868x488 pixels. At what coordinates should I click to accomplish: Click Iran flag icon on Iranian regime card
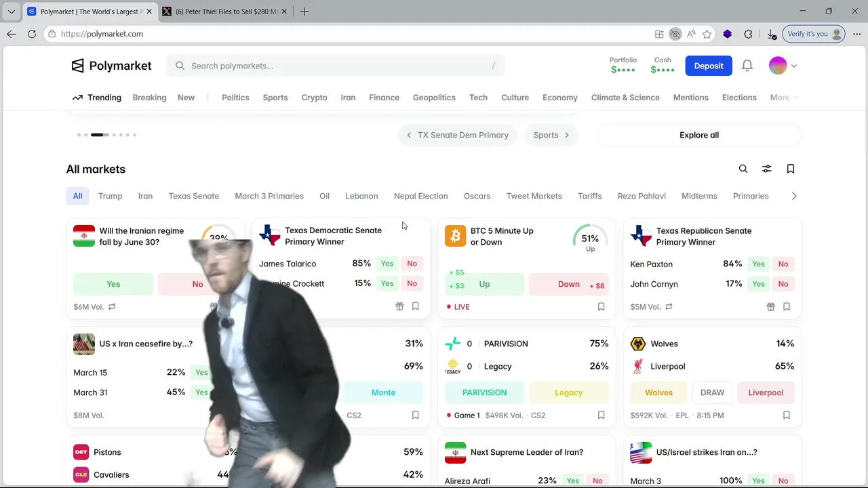pos(84,236)
